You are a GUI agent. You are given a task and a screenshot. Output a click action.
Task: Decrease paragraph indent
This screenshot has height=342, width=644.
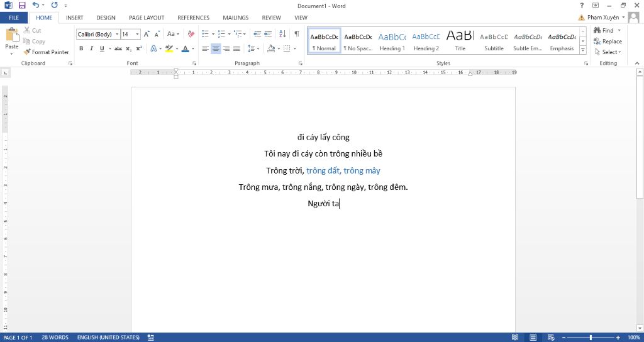[x=257, y=34]
